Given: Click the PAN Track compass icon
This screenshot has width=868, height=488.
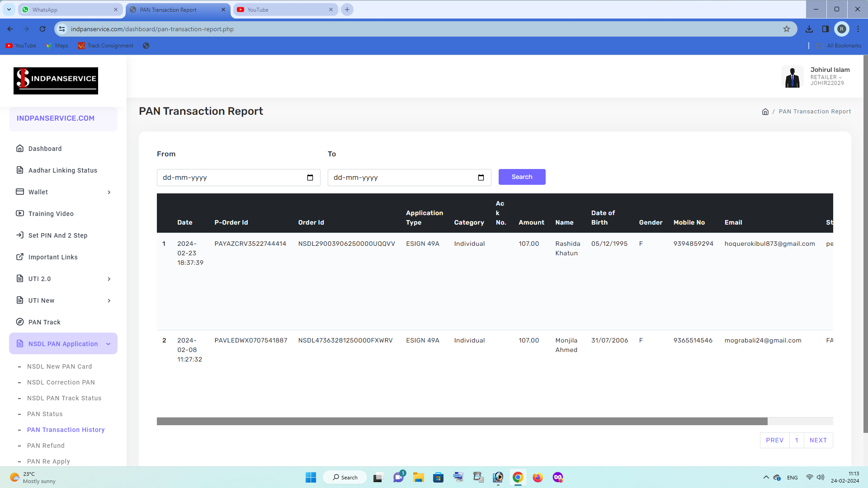Looking at the screenshot, I should (x=20, y=322).
